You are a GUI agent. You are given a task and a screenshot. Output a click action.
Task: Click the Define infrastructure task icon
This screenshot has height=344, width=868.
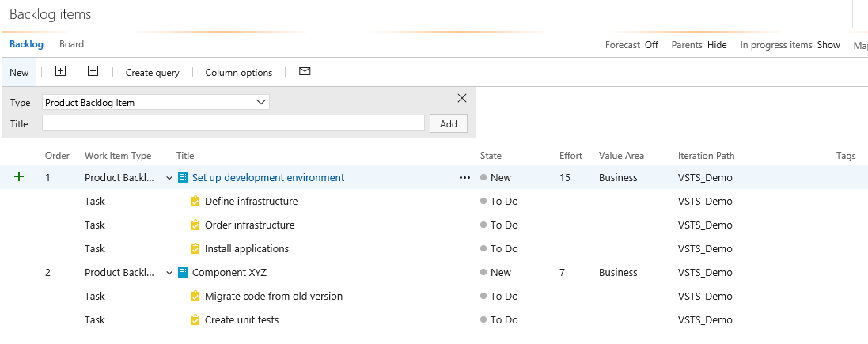pos(195,202)
